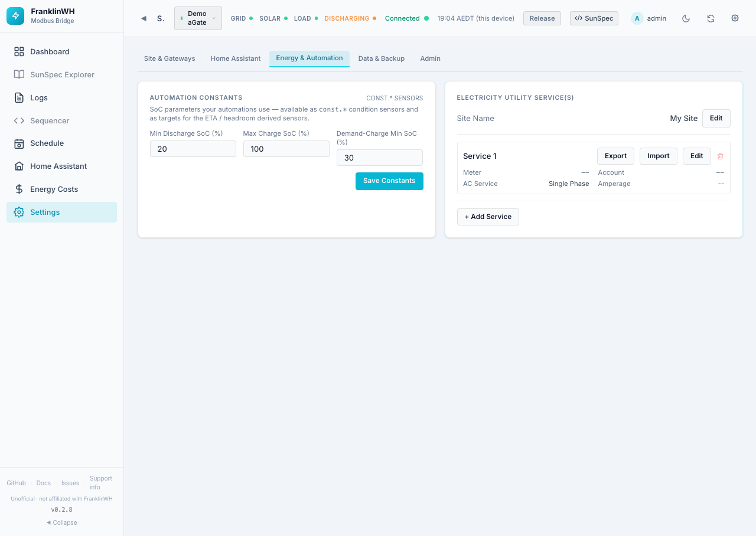
Task: Switch to the Site & Gateways tab
Action: coord(170,58)
